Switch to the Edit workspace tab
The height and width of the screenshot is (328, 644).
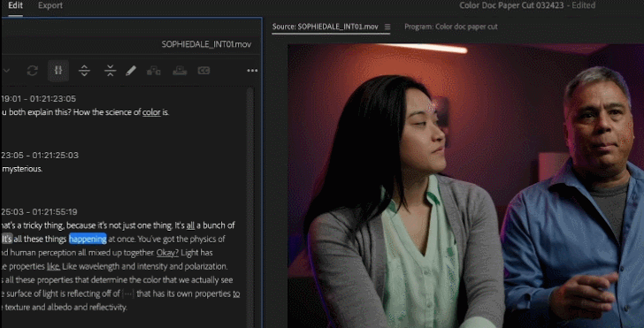[16, 5]
